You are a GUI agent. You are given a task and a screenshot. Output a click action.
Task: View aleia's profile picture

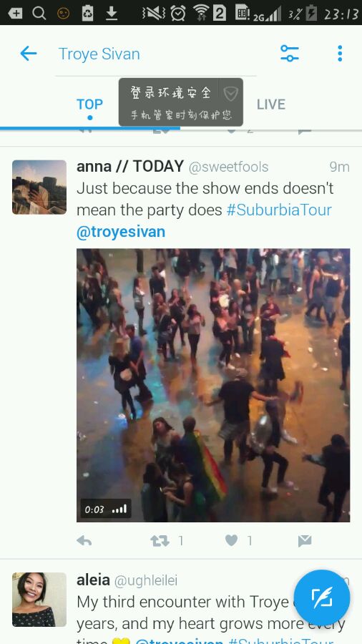pyautogui.click(x=39, y=600)
